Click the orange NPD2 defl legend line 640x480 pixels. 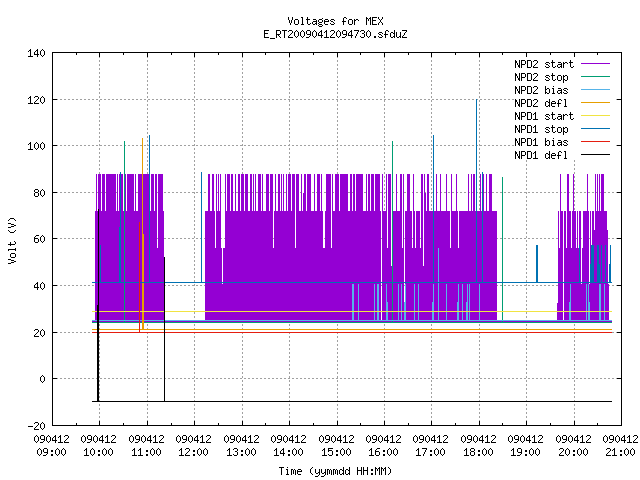595,102
